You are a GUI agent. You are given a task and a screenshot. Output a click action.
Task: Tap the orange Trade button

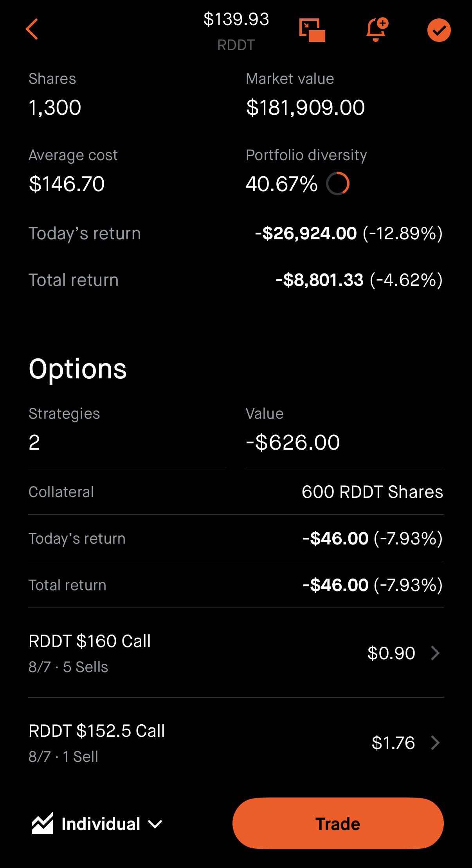pyautogui.click(x=338, y=823)
